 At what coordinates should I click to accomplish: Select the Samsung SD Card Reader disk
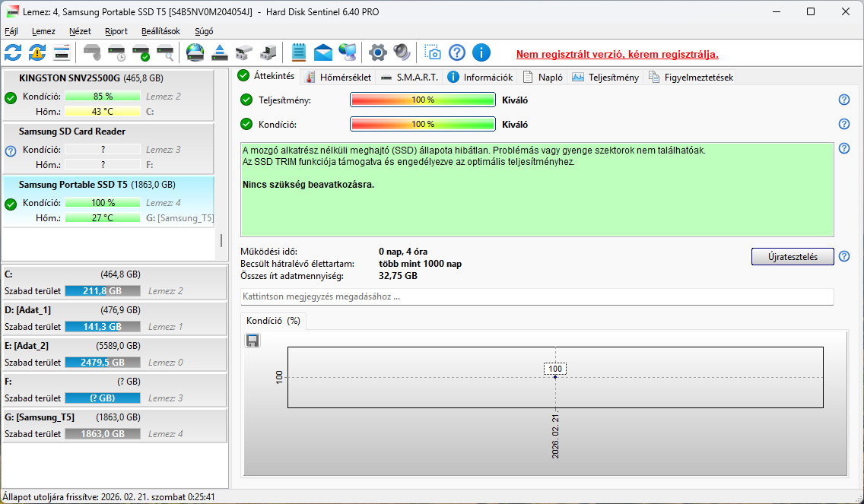pos(109,148)
